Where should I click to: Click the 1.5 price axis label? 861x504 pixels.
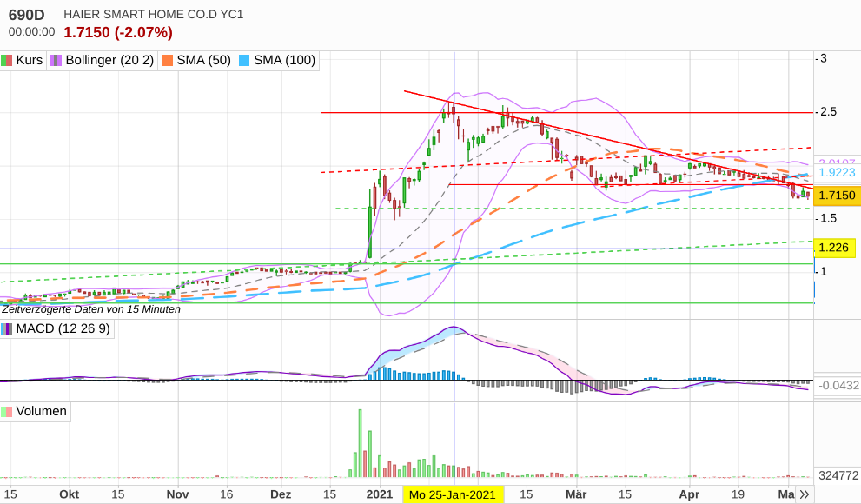tap(828, 218)
